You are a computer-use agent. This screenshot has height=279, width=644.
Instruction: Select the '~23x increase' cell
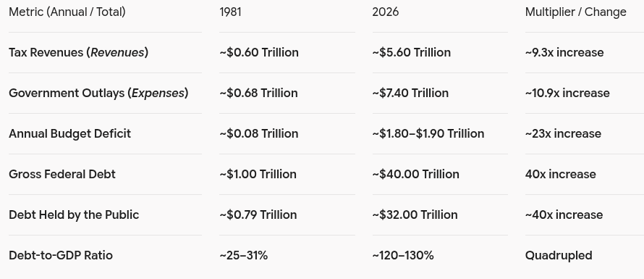coord(563,134)
